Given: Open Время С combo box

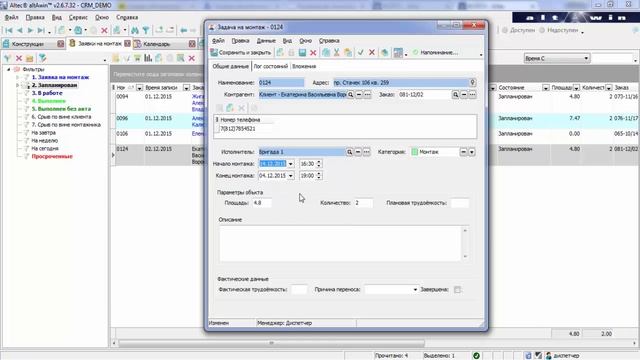Looking at the screenshot, I should [557, 58].
